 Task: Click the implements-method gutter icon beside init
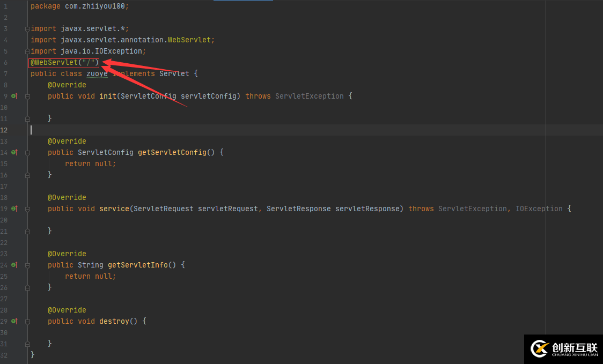point(14,96)
